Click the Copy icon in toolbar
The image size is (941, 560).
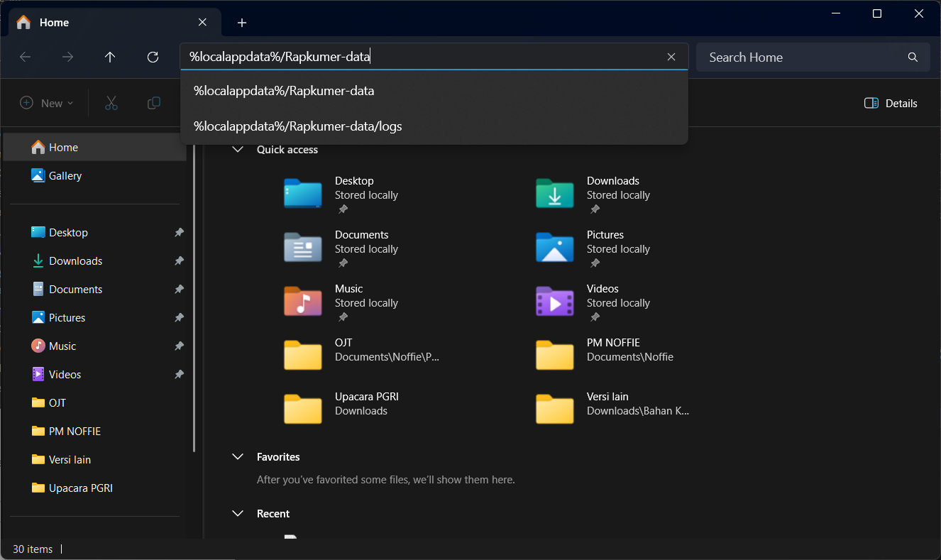153,104
